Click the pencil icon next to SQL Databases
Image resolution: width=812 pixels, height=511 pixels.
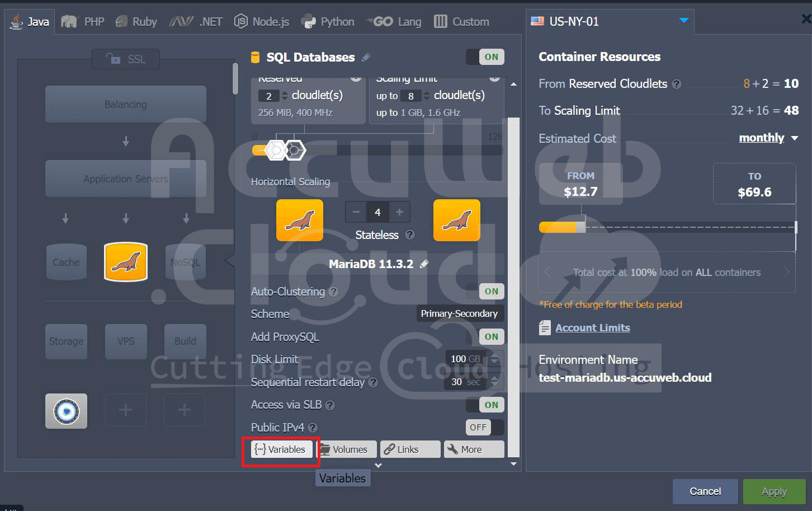coord(366,58)
